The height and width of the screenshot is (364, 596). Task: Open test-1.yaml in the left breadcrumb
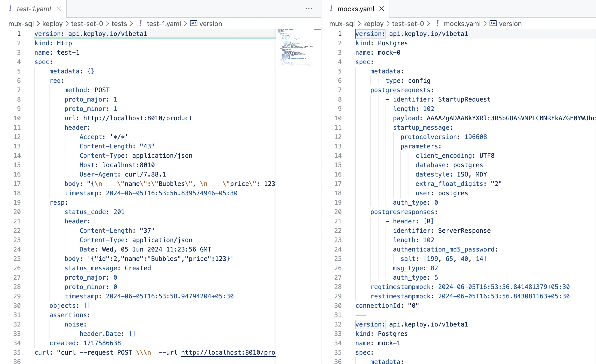pos(164,24)
